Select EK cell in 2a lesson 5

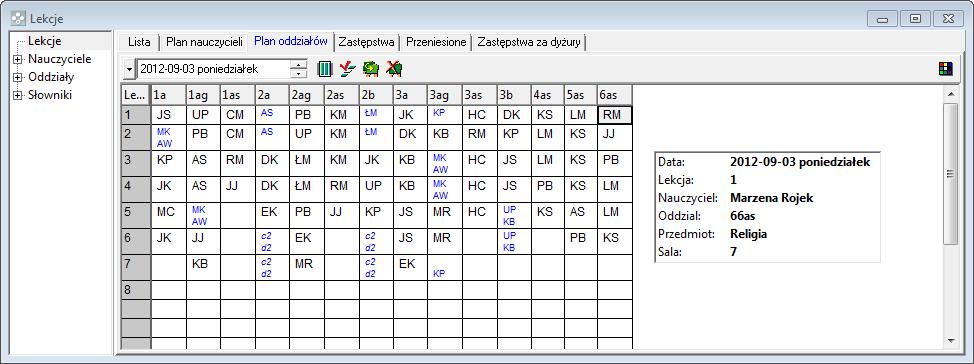tap(272, 215)
